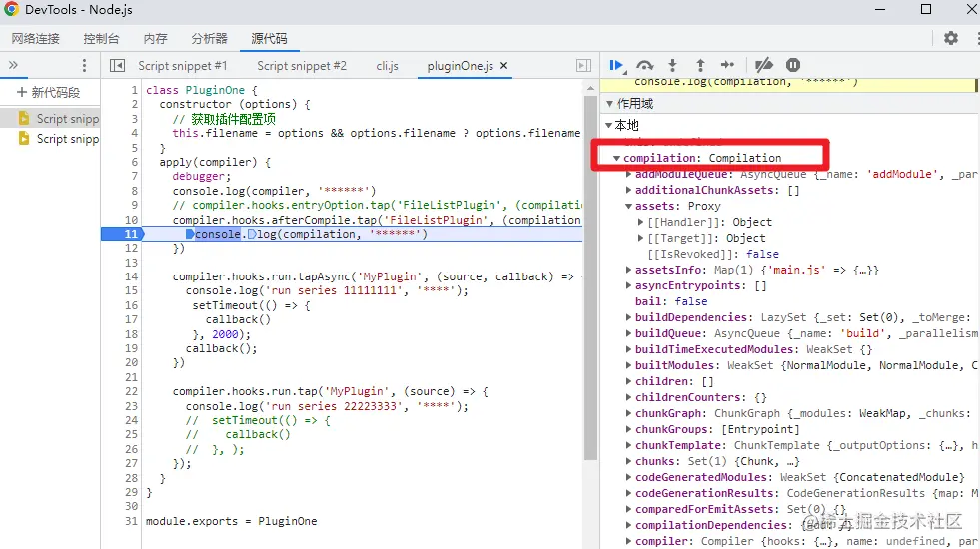The width and height of the screenshot is (980, 549).
Task: Expand chunkGraph property
Action: 628,413
